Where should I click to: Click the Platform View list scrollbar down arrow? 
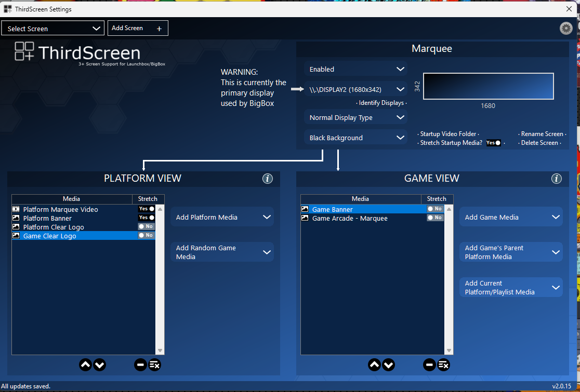160,350
